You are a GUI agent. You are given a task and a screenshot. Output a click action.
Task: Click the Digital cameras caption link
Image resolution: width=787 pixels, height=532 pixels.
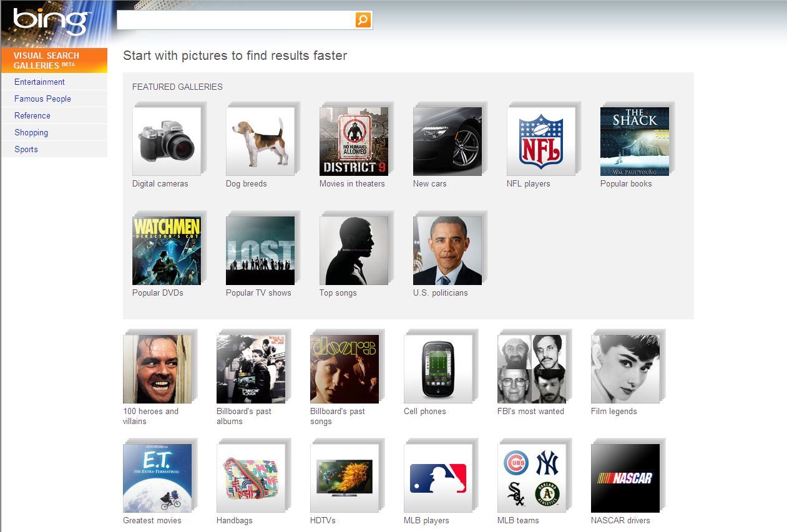(160, 184)
